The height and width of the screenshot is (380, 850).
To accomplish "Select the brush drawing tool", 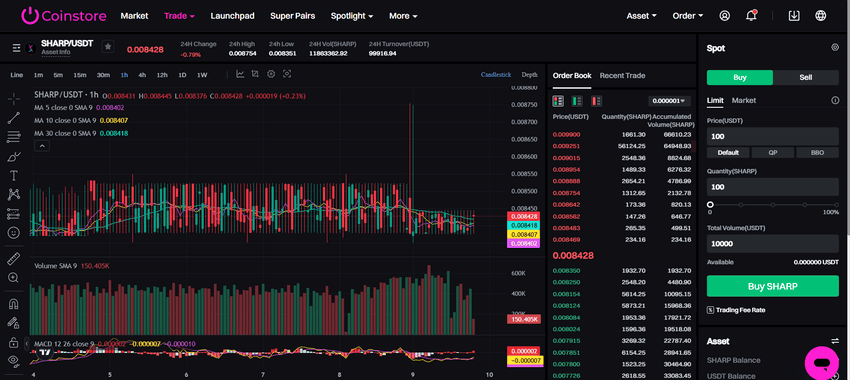I will click(14, 157).
